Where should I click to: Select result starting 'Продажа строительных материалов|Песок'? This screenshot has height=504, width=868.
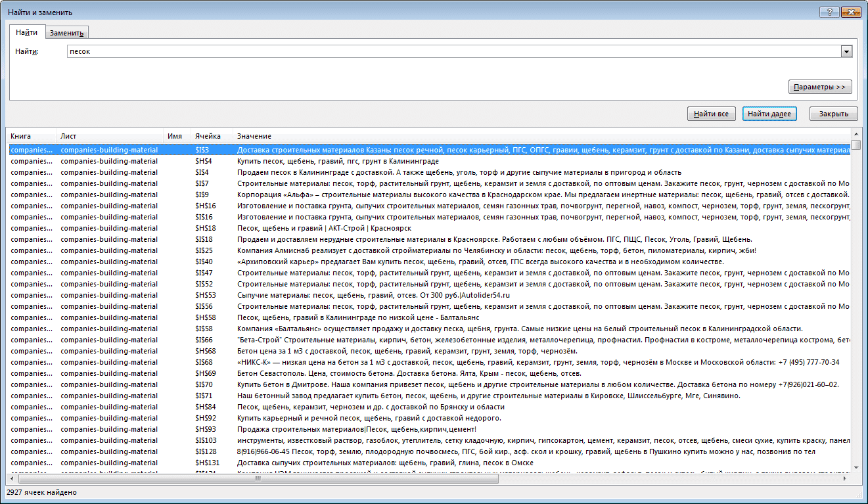(x=428, y=429)
